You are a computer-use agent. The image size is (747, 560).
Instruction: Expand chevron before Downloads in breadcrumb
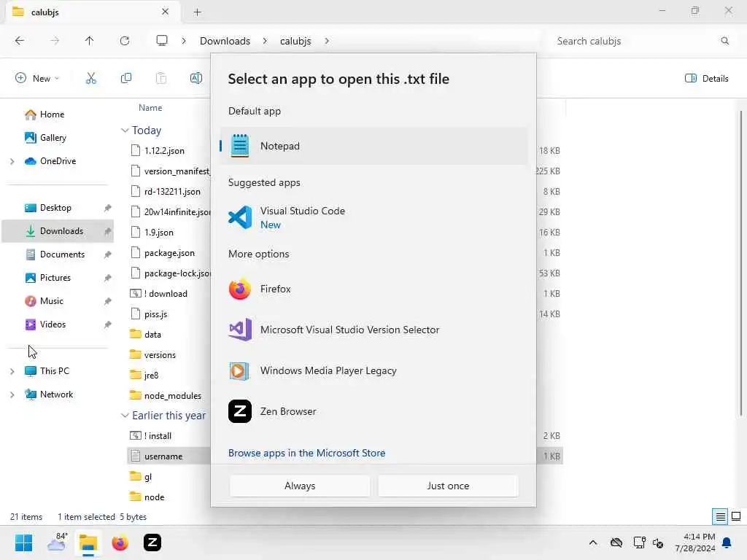point(184,41)
